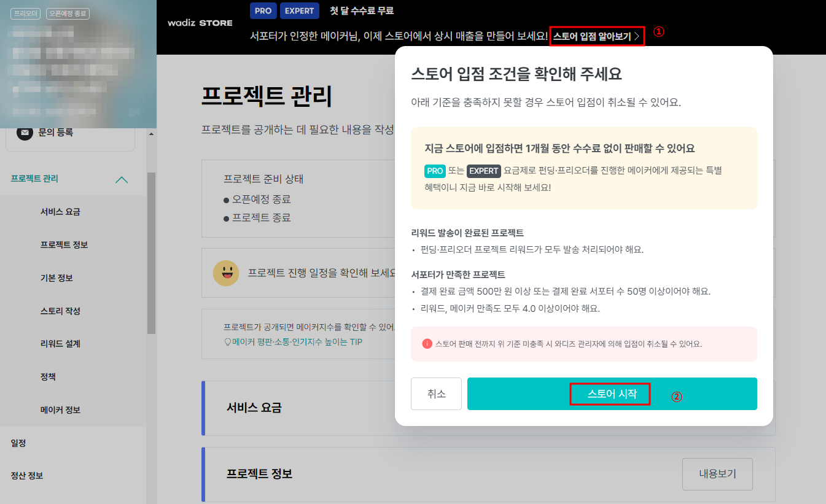The image size is (826, 504).
Task: Click the PRO badge in top banner
Action: [x=263, y=10]
